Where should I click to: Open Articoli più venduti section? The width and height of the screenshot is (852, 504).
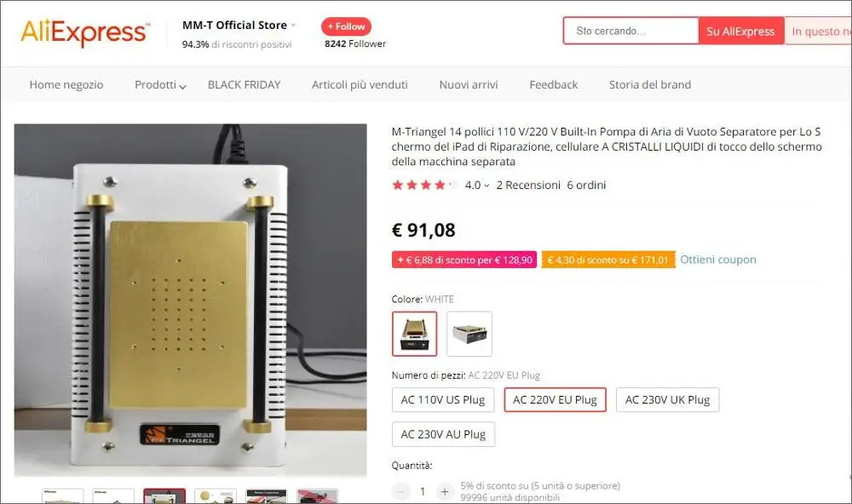point(360,85)
